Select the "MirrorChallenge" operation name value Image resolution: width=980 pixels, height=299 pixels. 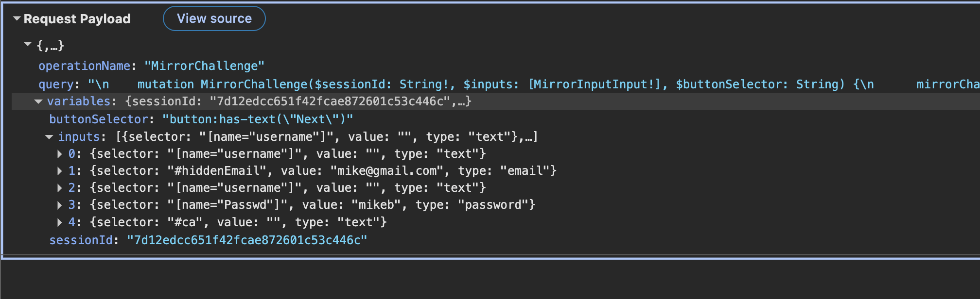point(204,66)
